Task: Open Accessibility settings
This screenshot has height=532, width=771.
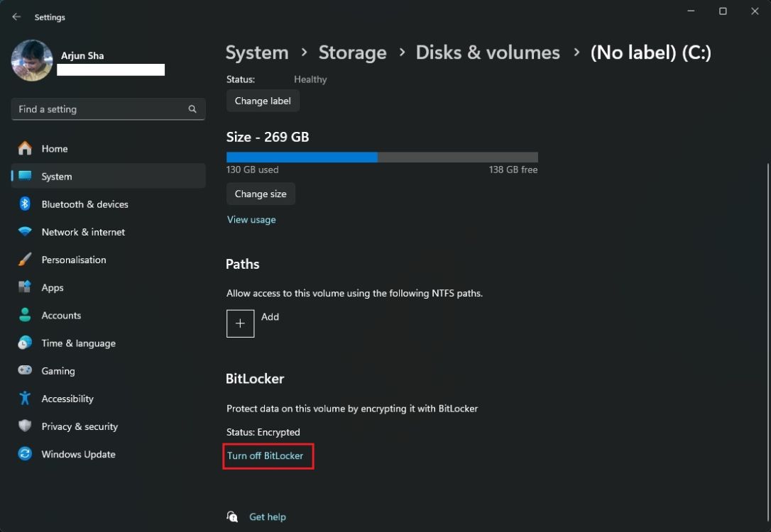Action: click(x=67, y=398)
